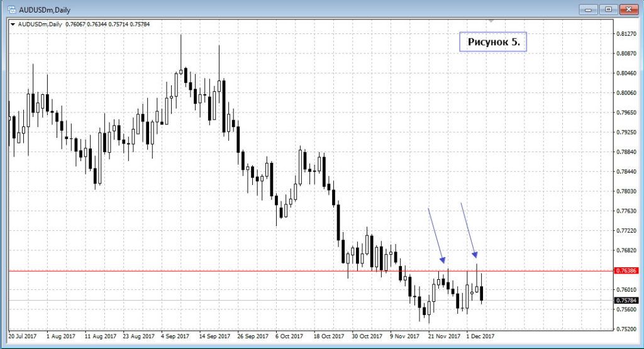This screenshot has width=644, height=349.
Task: Maximize the AUDUSDm chart window
Action: click(x=609, y=9)
